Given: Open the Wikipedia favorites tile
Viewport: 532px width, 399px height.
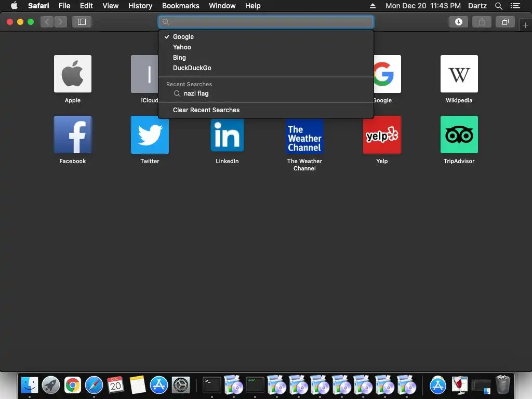Looking at the screenshot, I should click(459, 74).
